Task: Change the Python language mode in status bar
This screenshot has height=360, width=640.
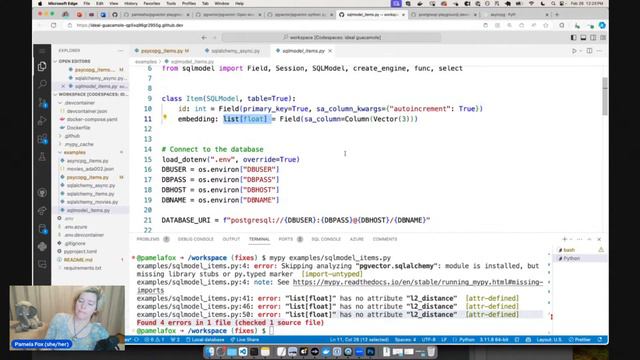Action: [x=466, y=340]
